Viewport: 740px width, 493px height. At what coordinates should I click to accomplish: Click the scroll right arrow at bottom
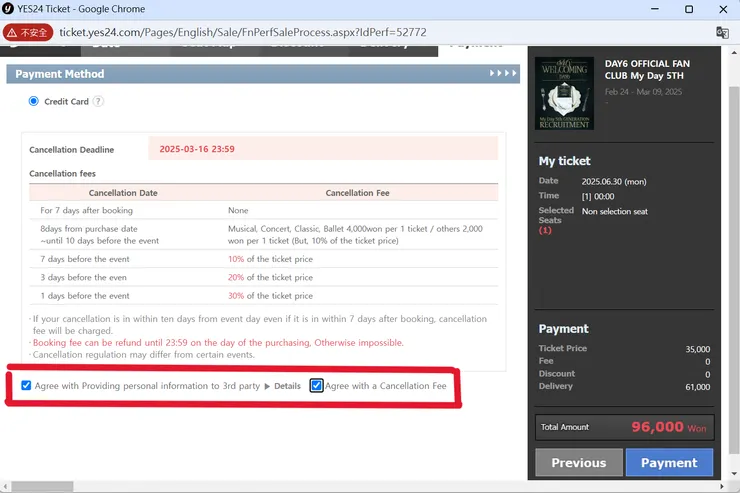(721, 486)
